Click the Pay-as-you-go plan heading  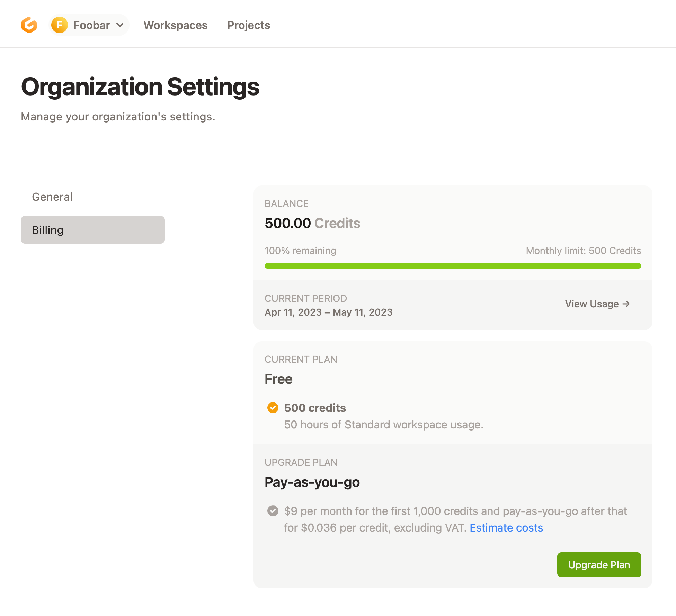pos(312,482)
